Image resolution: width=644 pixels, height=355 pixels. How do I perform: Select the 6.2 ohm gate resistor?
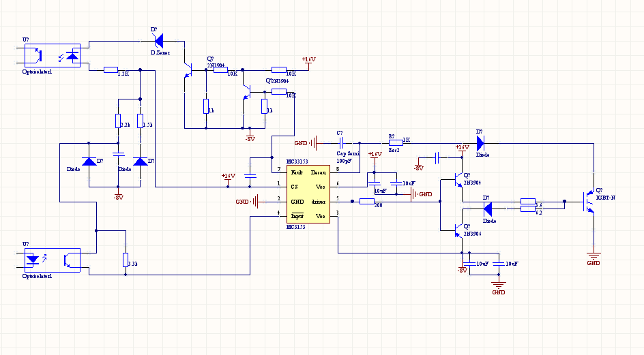(x=528, y=209)
